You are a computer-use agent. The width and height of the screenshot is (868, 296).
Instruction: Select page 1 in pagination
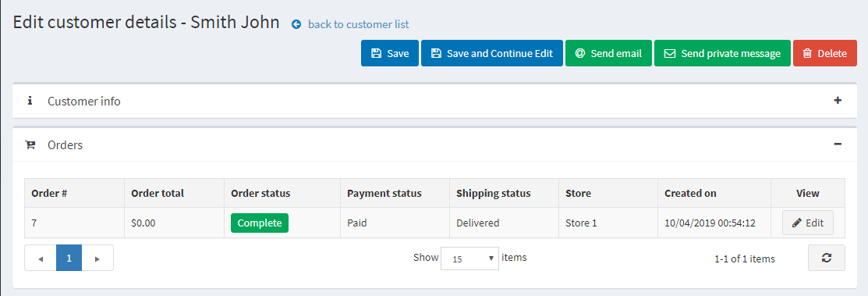click(69, 258)
